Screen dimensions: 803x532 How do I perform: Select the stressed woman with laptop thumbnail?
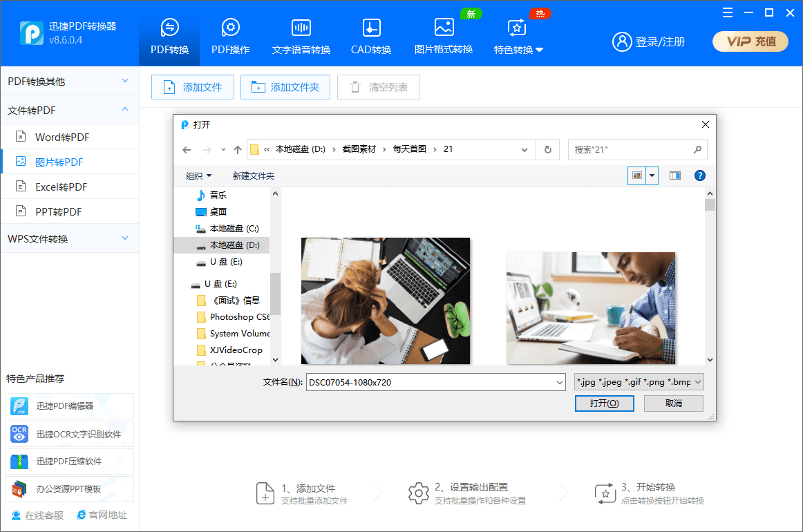(385, 301)
